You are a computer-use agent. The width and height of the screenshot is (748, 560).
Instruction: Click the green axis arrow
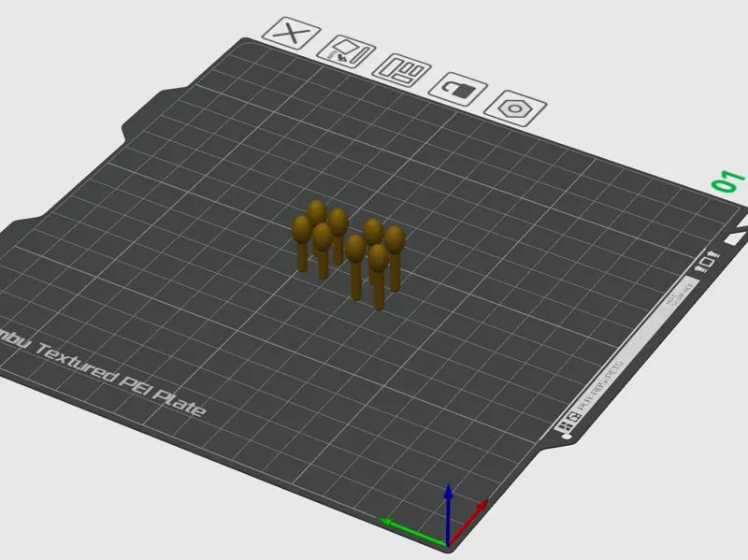[x=412, y=531]
